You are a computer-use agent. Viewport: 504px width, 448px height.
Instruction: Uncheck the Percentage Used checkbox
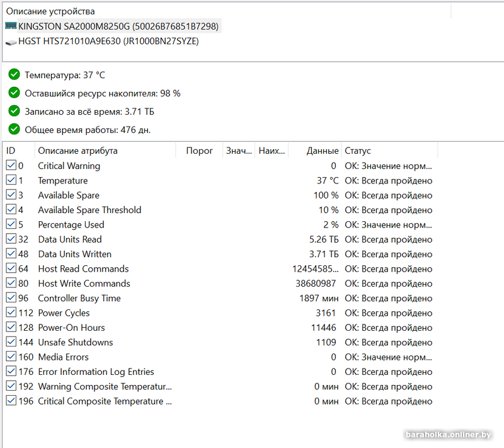(11, 224)
